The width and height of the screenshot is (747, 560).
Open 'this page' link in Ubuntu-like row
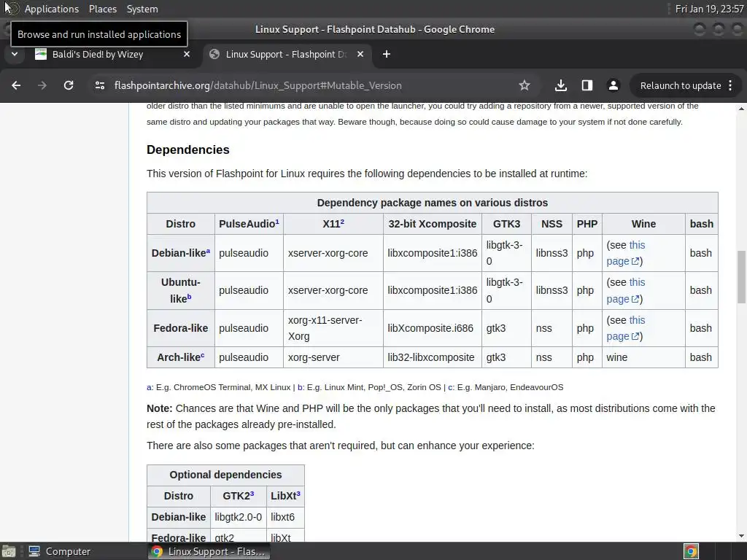[x=625, y=290]
